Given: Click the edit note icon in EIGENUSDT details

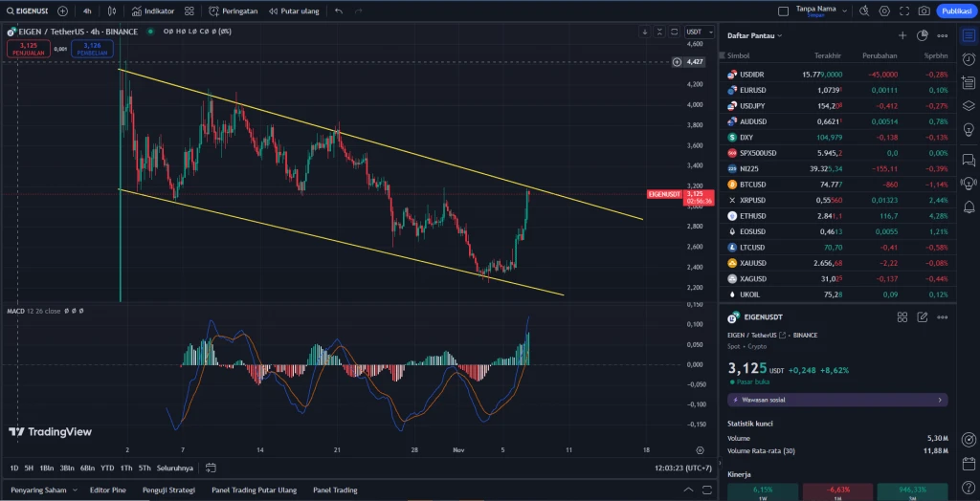Looking at the screenshot, I should pyautogui.click(x=922, y=317).
